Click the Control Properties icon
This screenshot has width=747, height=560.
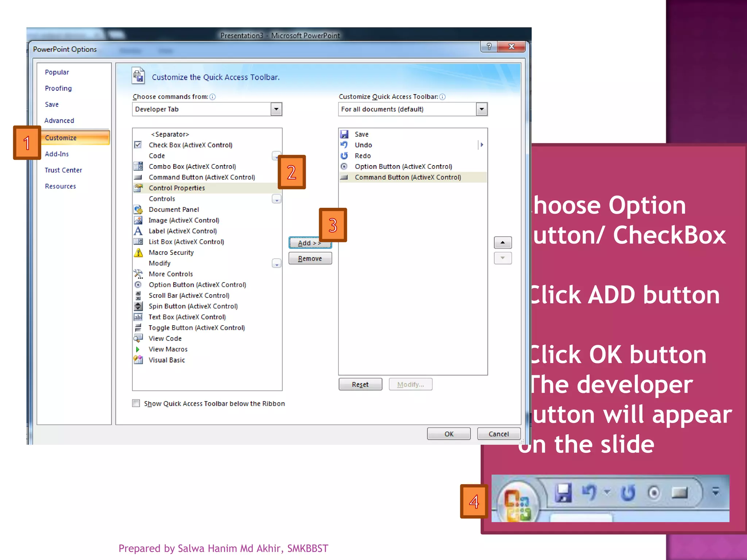[138, 188]
